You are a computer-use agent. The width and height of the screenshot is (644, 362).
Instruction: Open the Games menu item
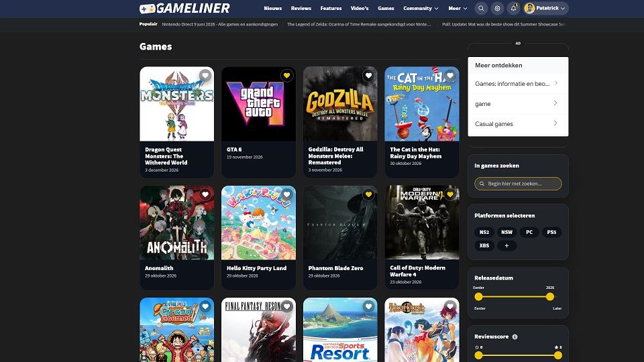386,8
